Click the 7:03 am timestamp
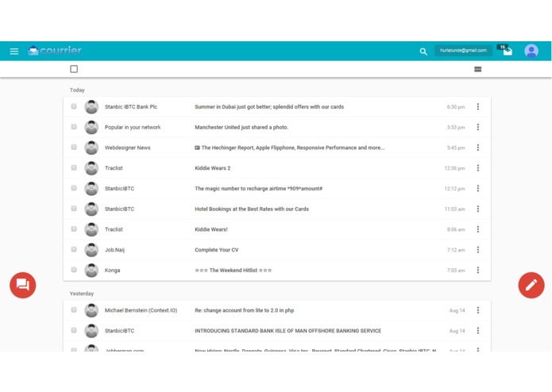Viewport: 552px width, 392px height. [456, 271]
